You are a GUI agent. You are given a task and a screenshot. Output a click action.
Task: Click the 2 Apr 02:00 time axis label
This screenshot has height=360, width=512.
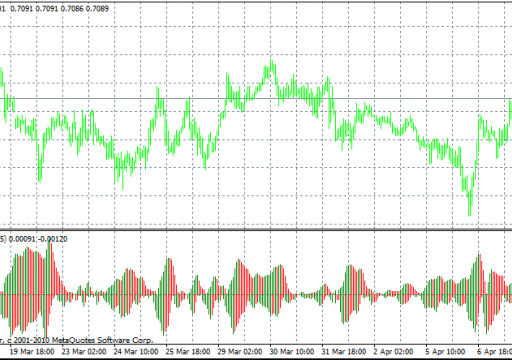[393, 352]
